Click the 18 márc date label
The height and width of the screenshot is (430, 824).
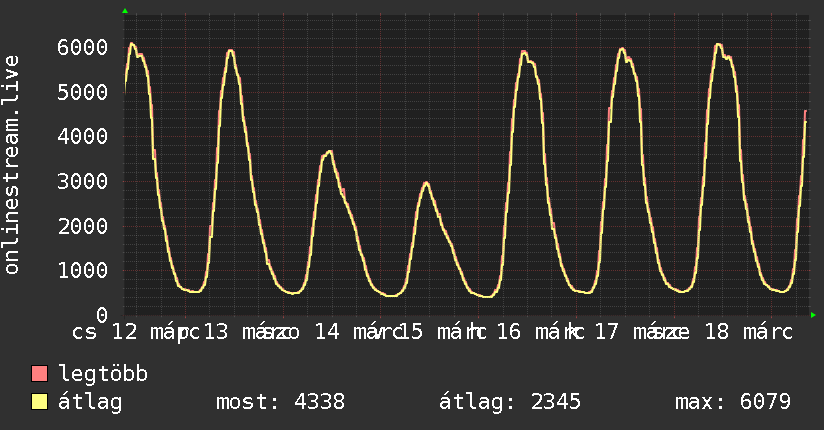tap(748, 332)
